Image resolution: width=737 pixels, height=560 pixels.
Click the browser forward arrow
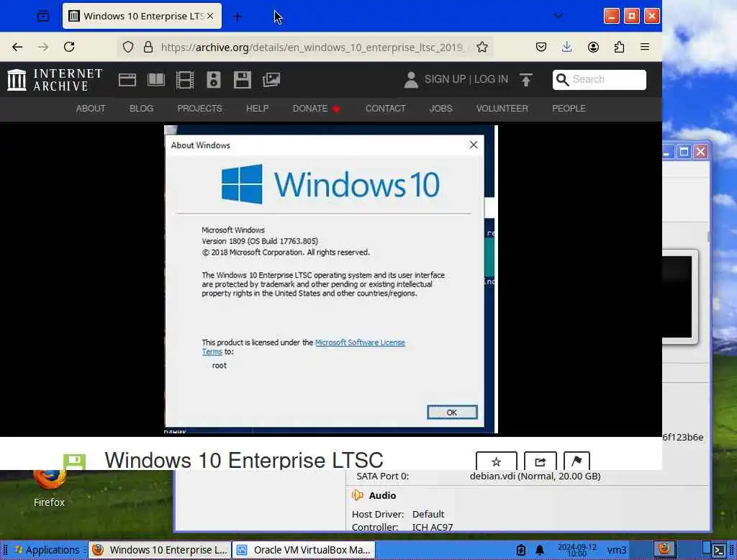point(43,47)
